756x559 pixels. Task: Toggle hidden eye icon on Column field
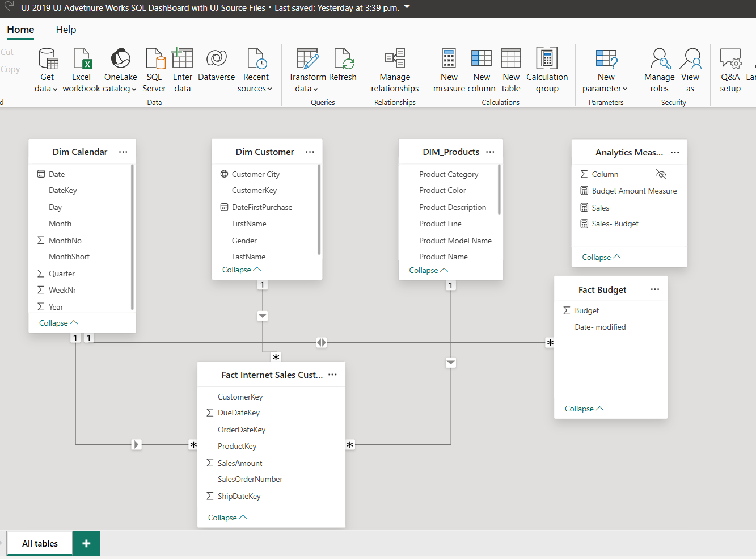[661, 174]
